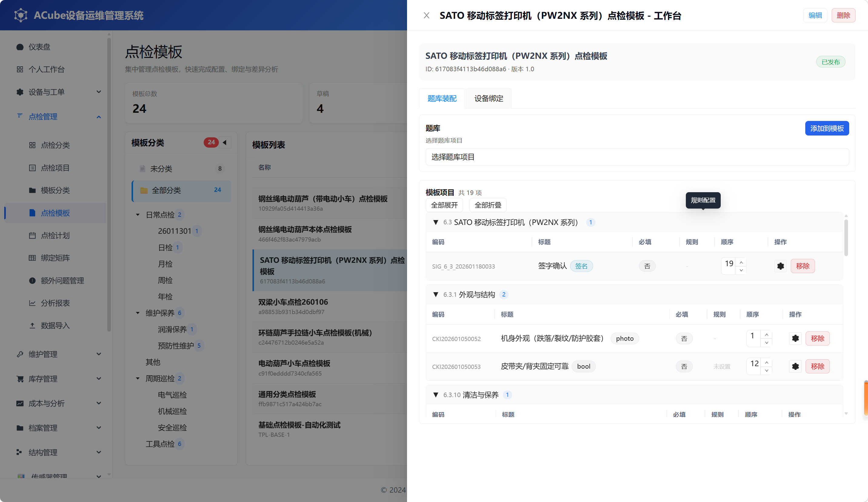Image resolution: width=868 pixels, height=502 pixels.
Task: Click the 额外问题管理 alert icon
Action: point(32,280)
